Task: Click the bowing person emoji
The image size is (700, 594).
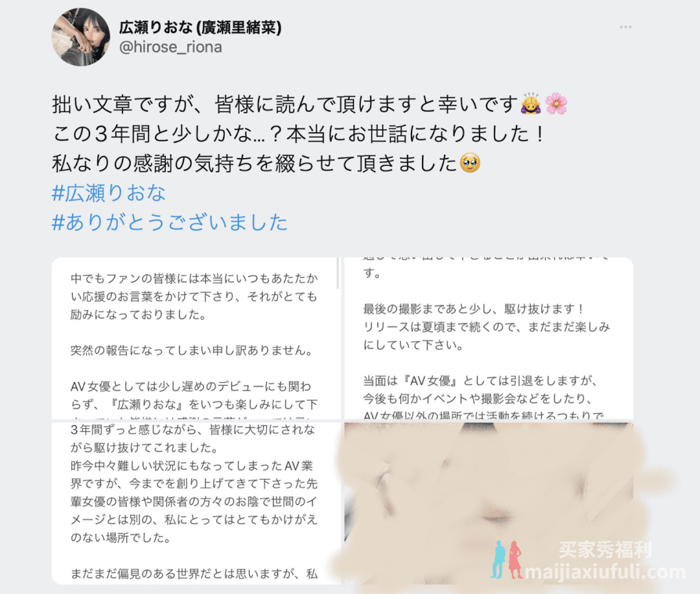Action: coord(531,104)
